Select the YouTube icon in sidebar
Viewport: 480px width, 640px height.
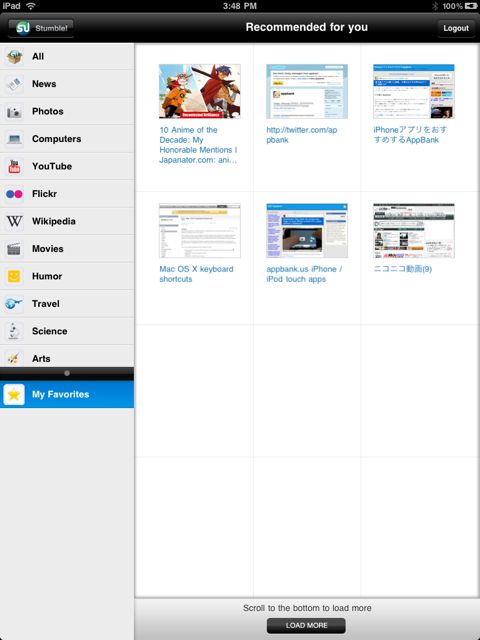click(x=14, y=167)
